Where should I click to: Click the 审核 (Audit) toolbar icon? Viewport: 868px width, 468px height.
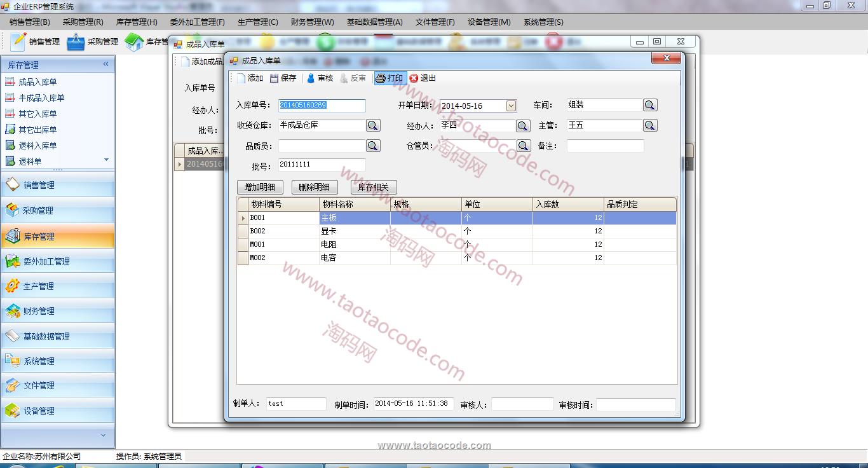tap(320, 78)
